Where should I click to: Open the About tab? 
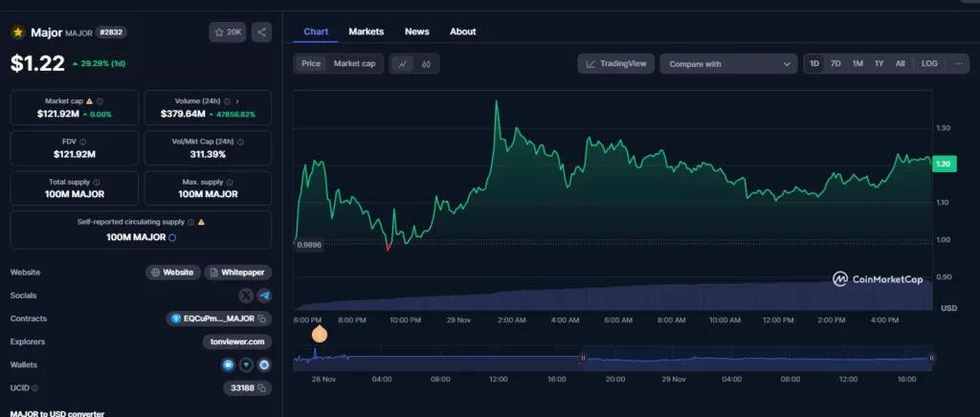tap(463, 32)
